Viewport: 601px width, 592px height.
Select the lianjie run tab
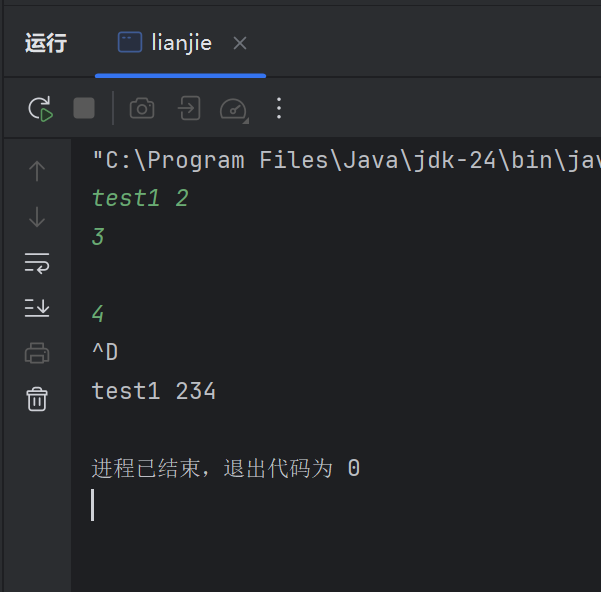pos(180,43)
